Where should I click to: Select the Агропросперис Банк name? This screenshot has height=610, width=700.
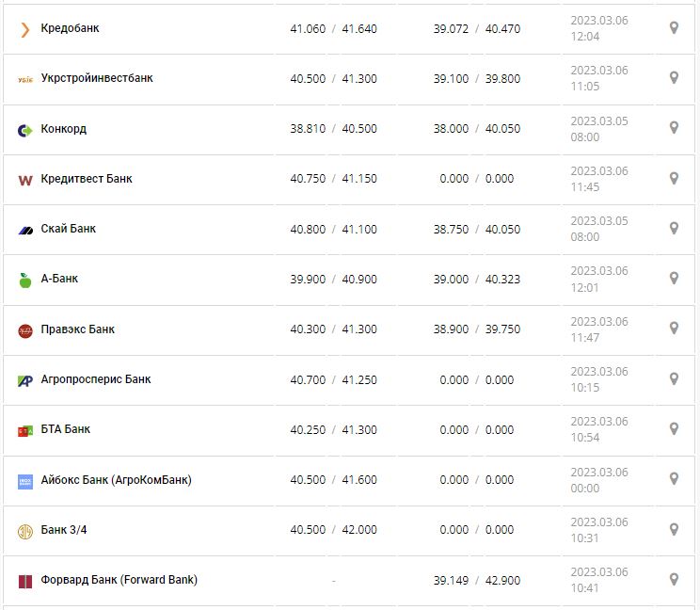[x=96, y=379]
